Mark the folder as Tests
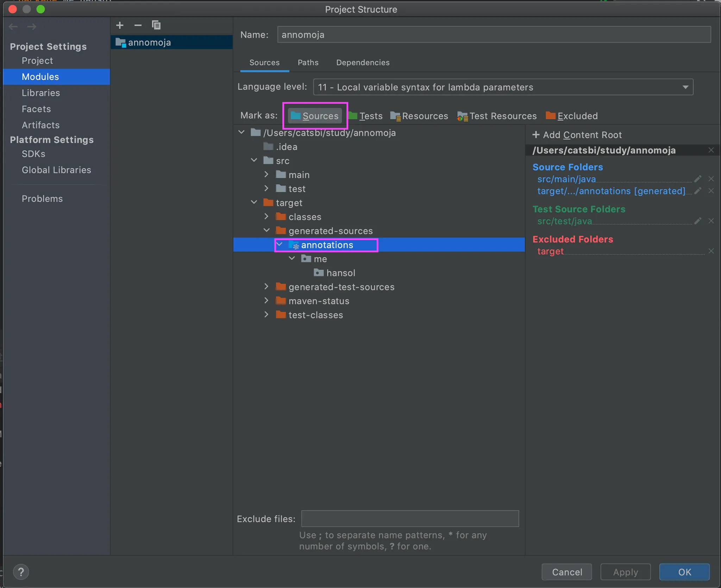721x588 pixels. 365,116
